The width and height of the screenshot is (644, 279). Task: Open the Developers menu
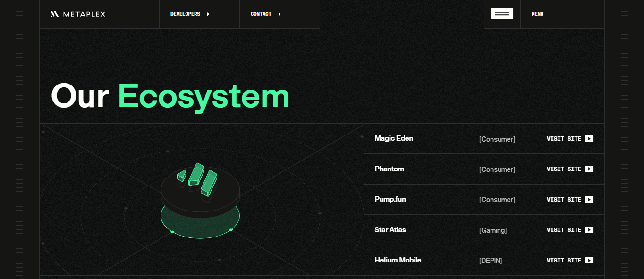[185, 14]
